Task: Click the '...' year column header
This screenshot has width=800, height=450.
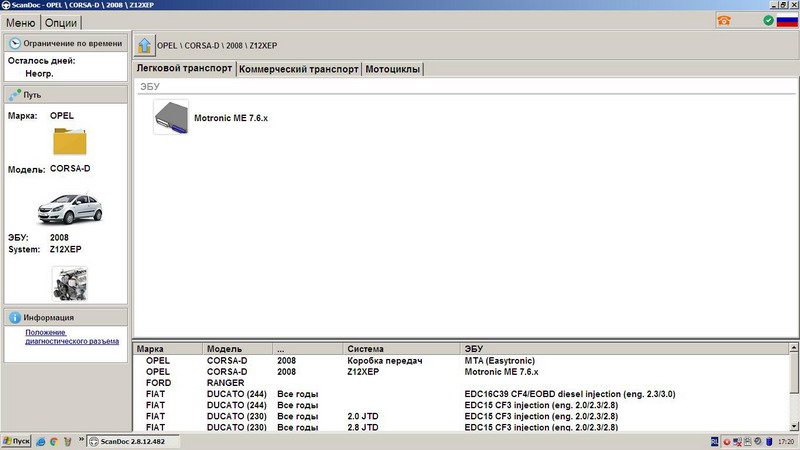Action: pos(308,349)
